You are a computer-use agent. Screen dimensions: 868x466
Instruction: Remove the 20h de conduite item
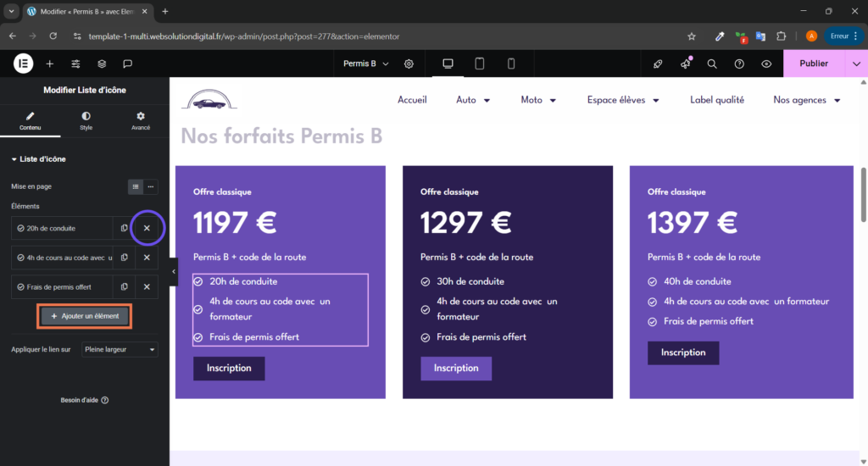[x=147, y=228]
